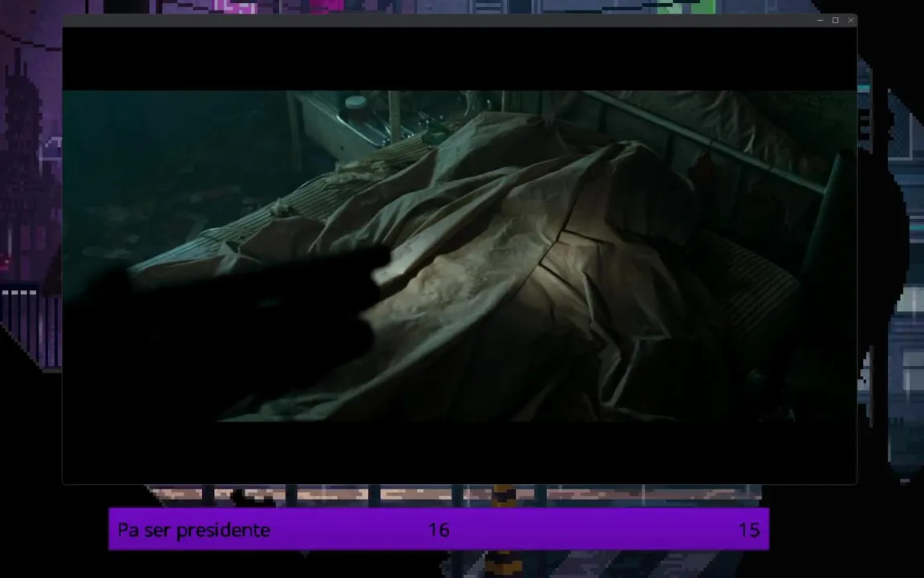Click the number 15 in purple bar
Viewport: 924px width, 578px height.
coord(749,530)
